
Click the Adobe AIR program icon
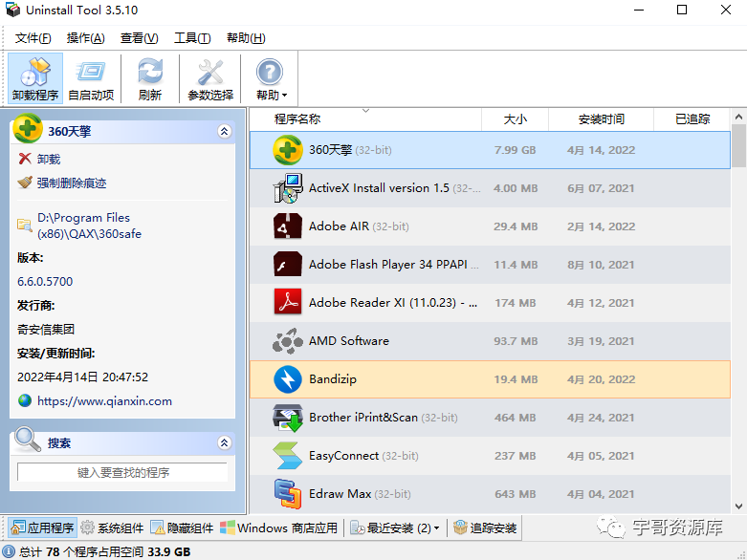[287, 226]
